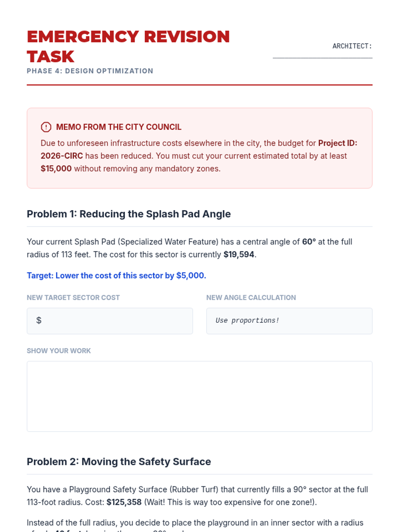Click the bold 60° central angle value
The image size is (399, 532).
(309, 242)
